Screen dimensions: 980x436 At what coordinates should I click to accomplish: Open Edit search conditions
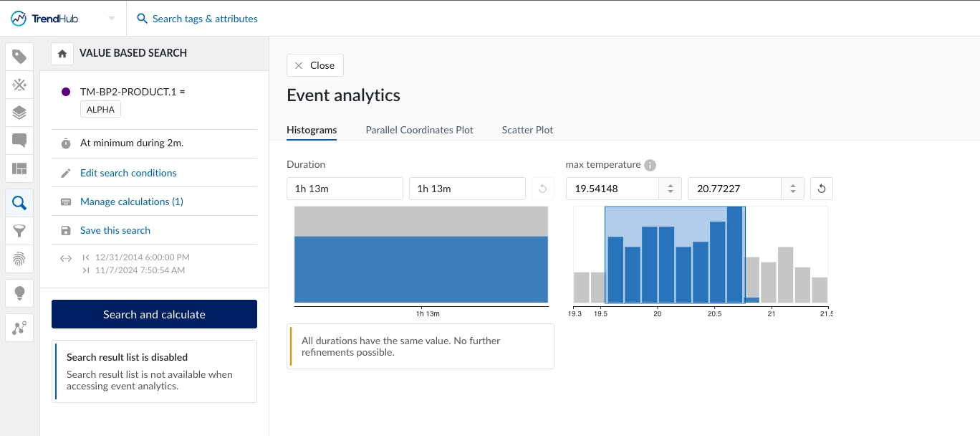pyautogui.click(x=128, y=173)
